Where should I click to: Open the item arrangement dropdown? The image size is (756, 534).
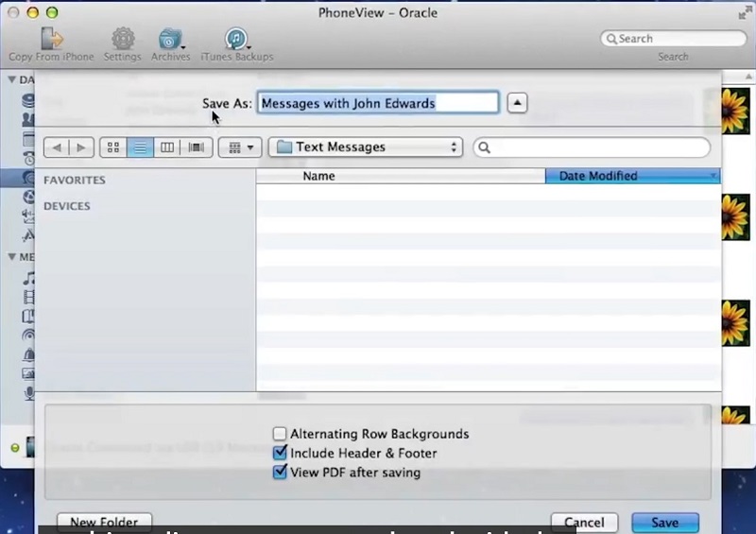(x=240, y=147)
